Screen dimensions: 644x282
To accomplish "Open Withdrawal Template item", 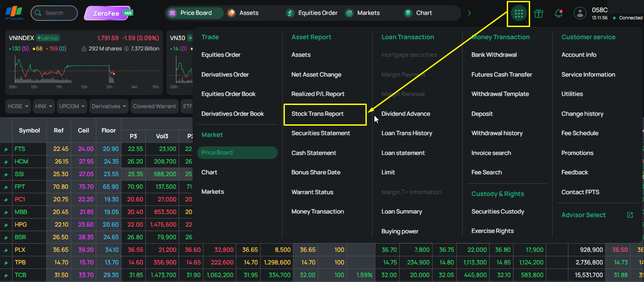I will (x=500, y=94).
